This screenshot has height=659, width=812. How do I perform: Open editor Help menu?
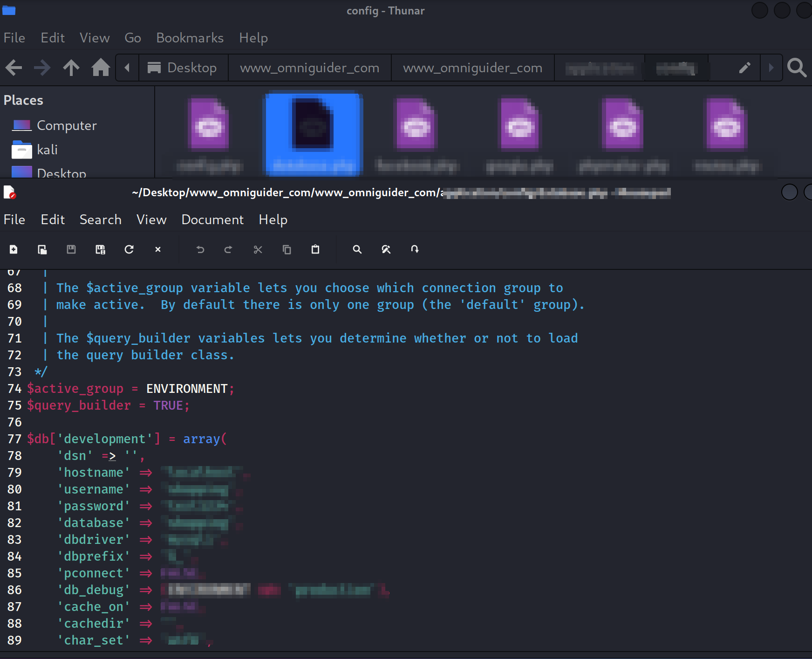click(273, 220)
